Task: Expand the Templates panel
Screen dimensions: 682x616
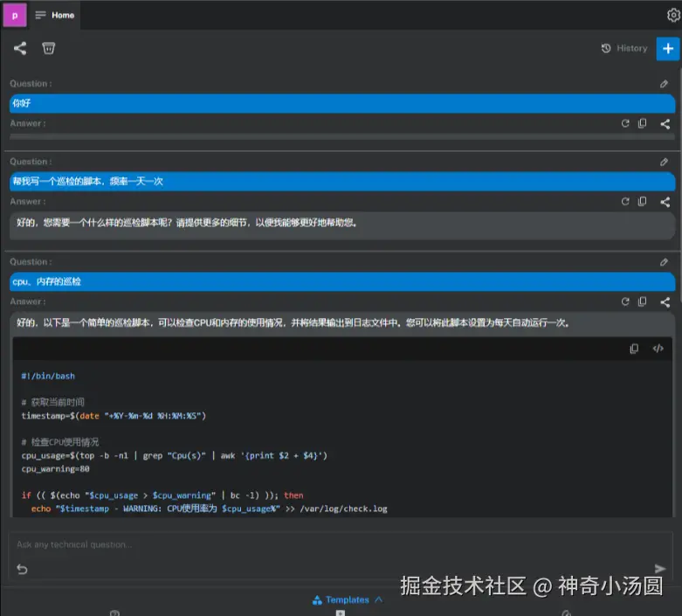Action: click(348, 600)
